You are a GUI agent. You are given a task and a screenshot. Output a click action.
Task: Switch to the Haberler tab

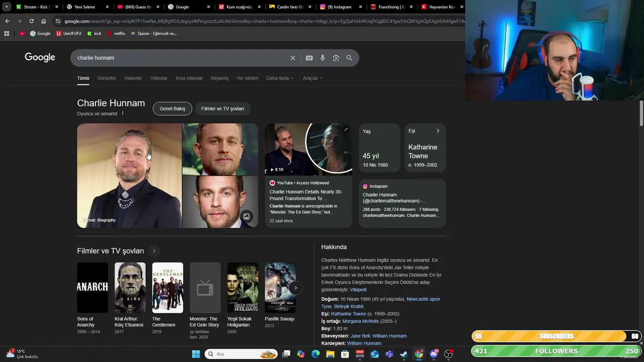tap(133, 78)
